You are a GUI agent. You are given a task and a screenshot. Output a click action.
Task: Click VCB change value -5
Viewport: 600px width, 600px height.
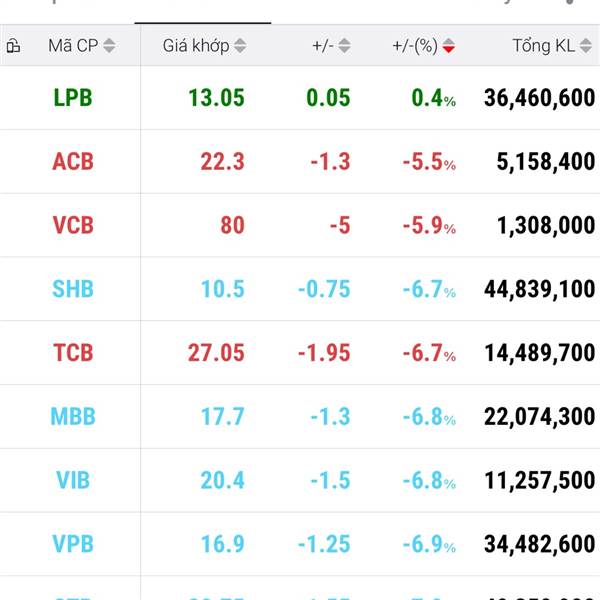point(340,225)
